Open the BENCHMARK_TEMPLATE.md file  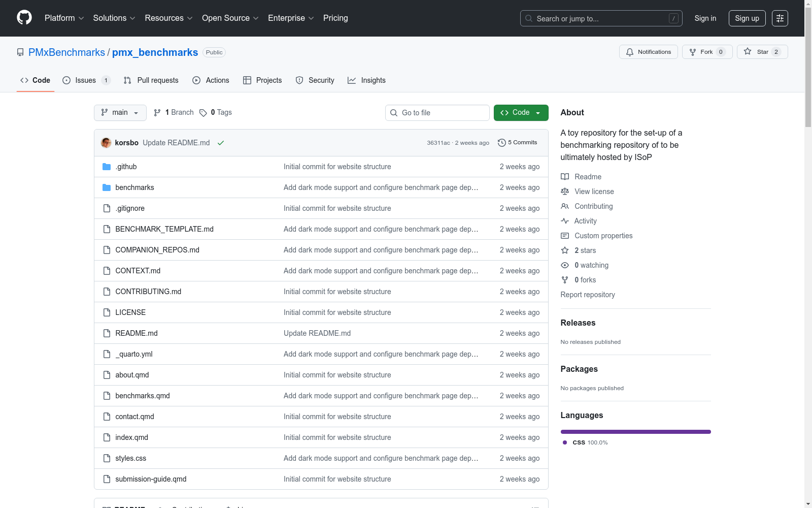click(x=164, y=229)
